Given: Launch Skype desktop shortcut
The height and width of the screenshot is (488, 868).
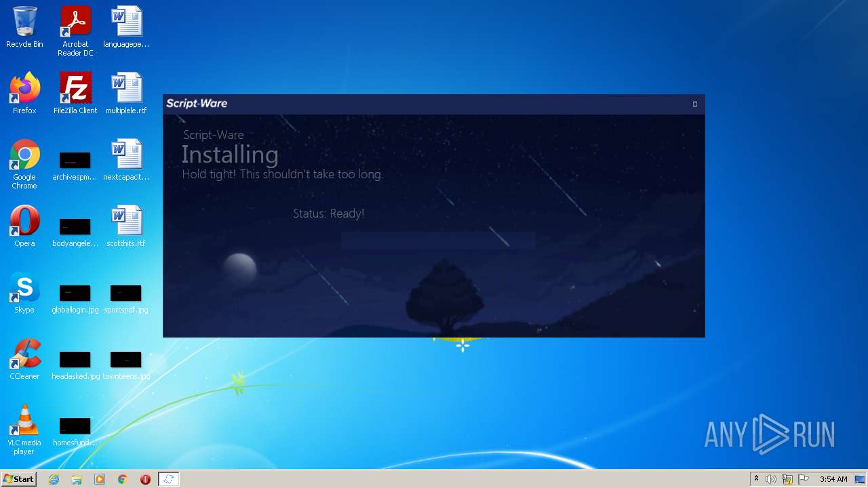Looking at the screenshot, I should [x=24, y=293].
